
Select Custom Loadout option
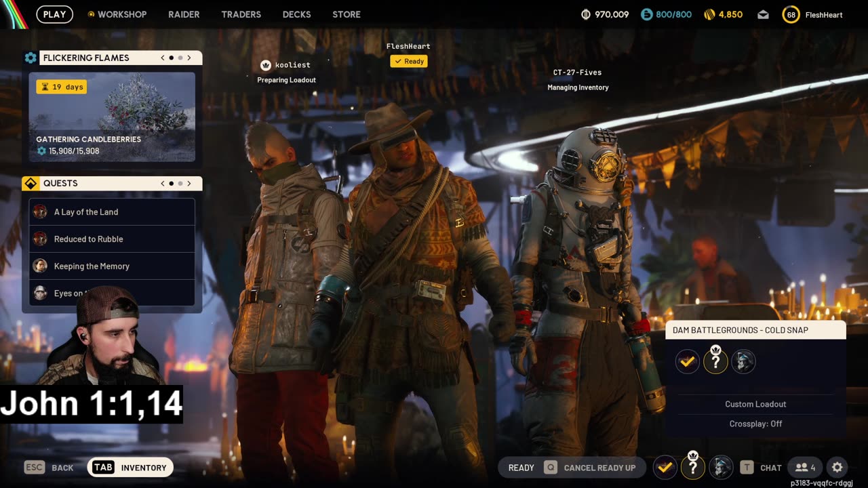[755, 404]
